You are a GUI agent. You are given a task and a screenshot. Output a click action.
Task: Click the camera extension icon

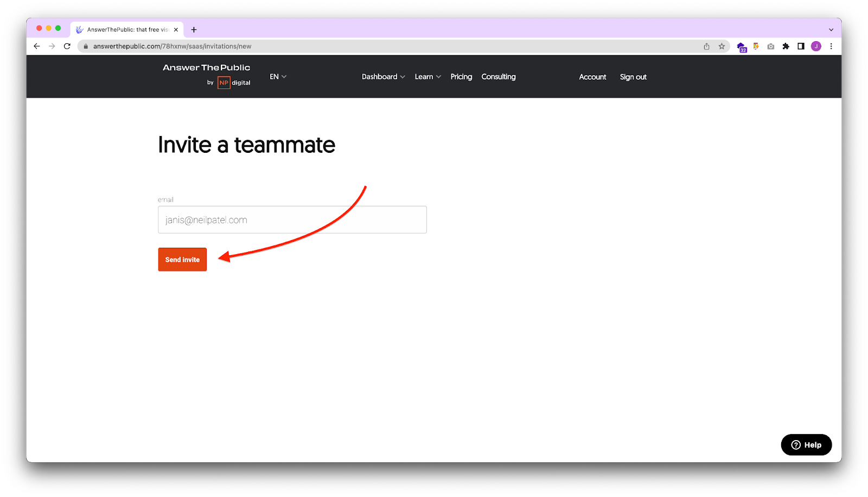771,47
